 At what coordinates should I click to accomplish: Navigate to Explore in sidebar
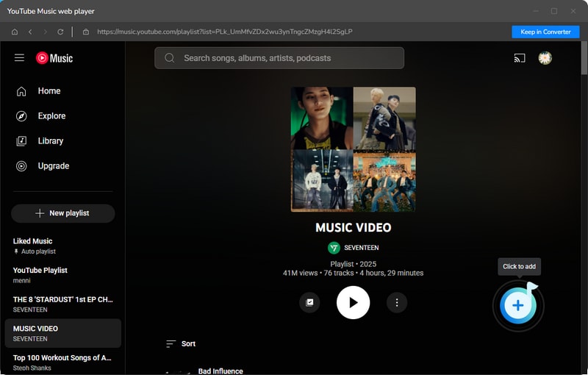coord(51,116)
